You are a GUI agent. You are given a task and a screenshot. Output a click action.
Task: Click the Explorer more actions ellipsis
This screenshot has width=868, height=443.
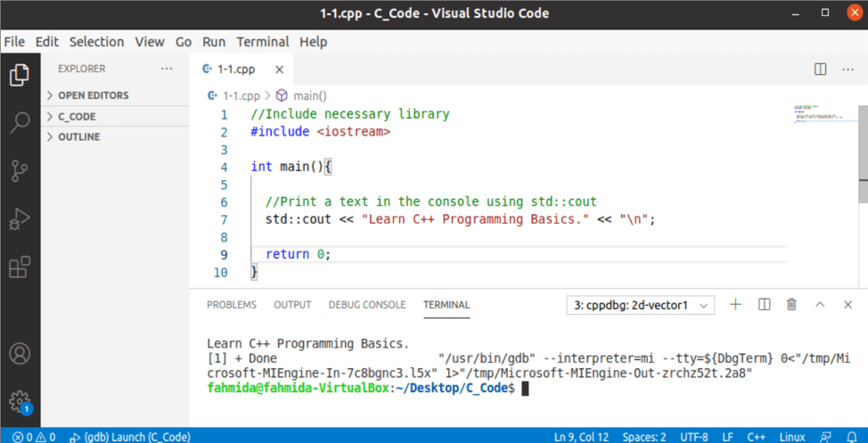(166, 69)
